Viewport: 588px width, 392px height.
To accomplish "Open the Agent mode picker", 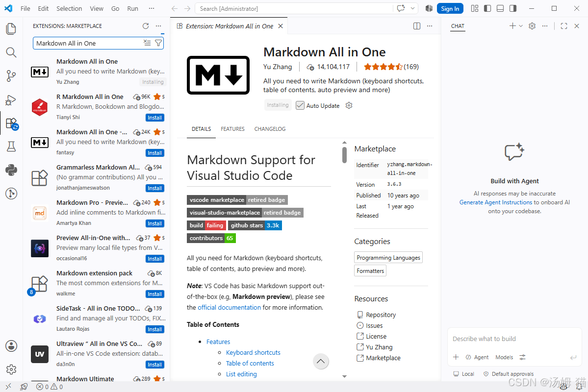I will (477, 357).
